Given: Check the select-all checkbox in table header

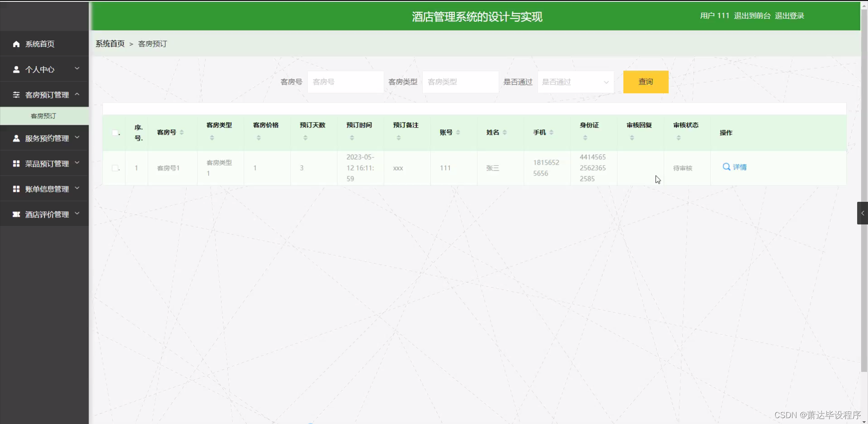Looking at the screenshot, I should coord(116,132).
